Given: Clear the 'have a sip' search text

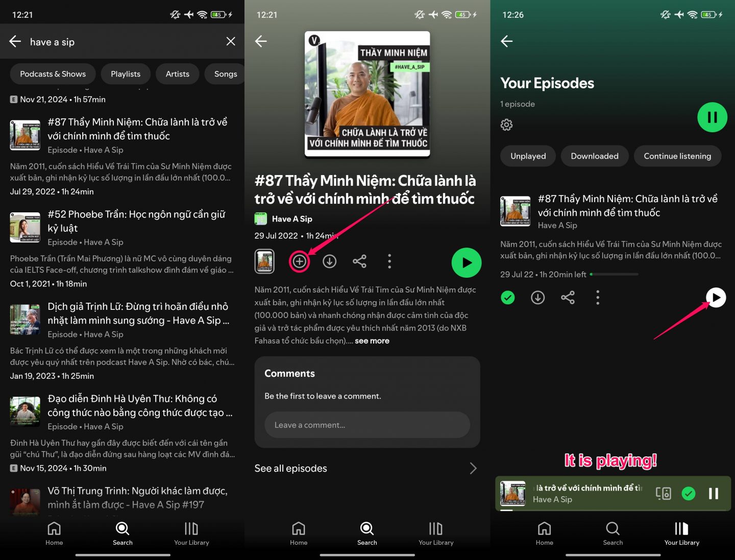Looking at the screenshot, I should click(x=231, y=41).
